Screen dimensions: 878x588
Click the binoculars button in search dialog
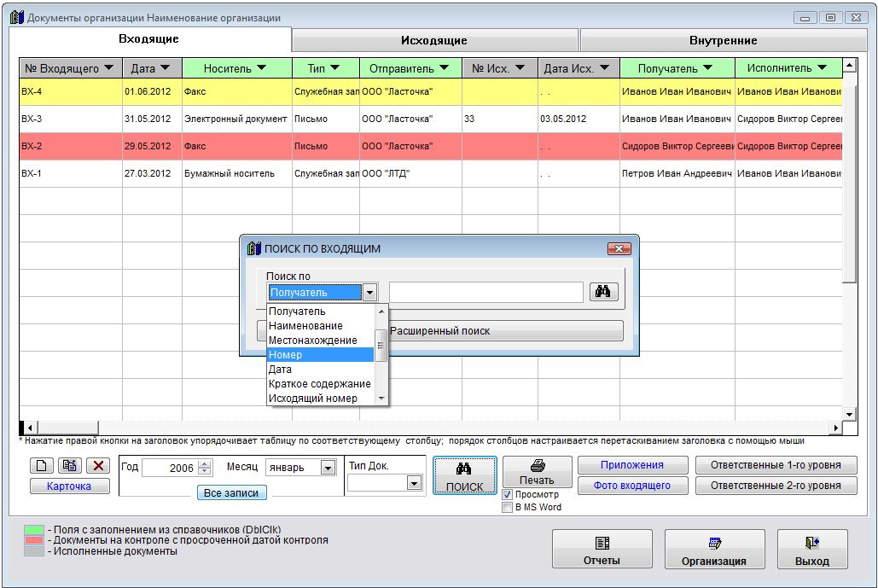tap(603, 292)
